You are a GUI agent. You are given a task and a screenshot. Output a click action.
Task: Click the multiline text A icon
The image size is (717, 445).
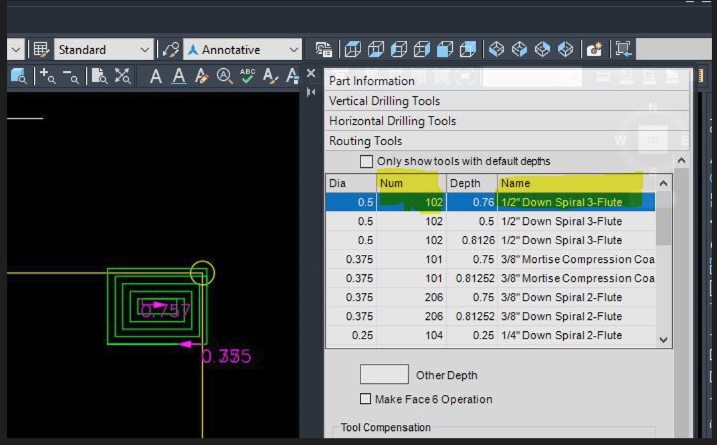156,76
